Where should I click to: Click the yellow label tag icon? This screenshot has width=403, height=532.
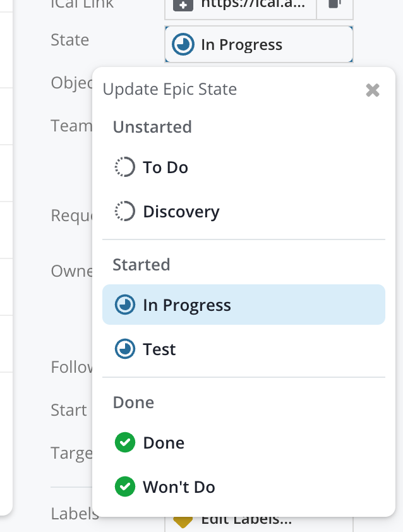pos(183,523)
